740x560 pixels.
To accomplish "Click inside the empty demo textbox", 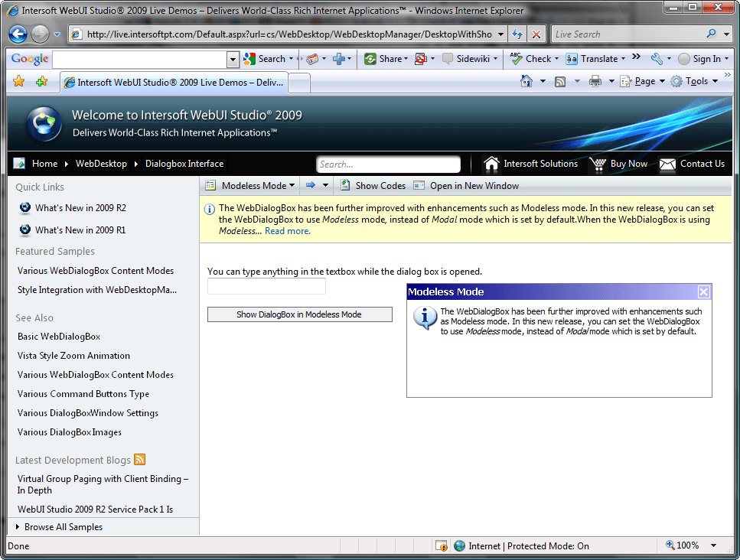I will pyautogui.click(x=266, y=285).
